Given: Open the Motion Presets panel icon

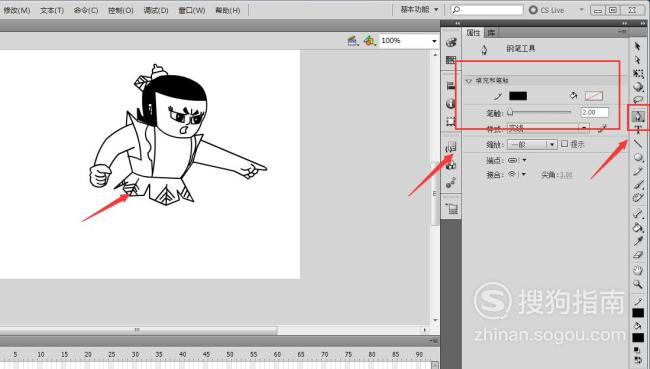Looking at the screenshot, I should [x=451, y=183].
